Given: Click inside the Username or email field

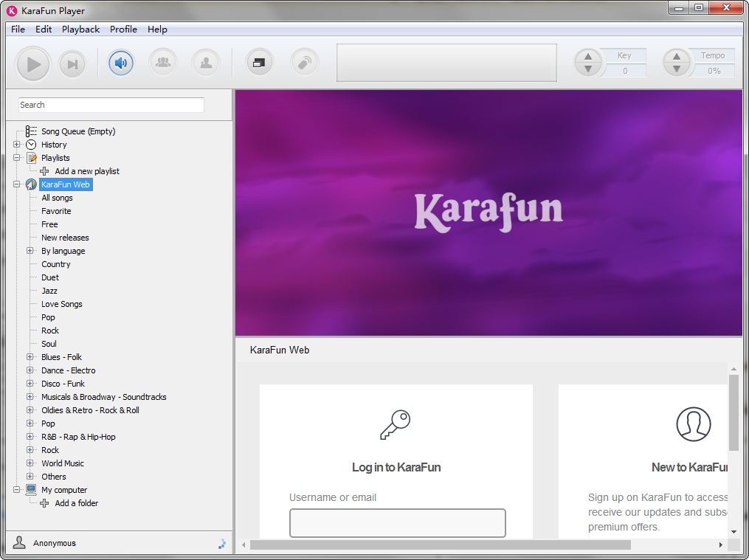Looking at the screenshot, I should point(397,522).
